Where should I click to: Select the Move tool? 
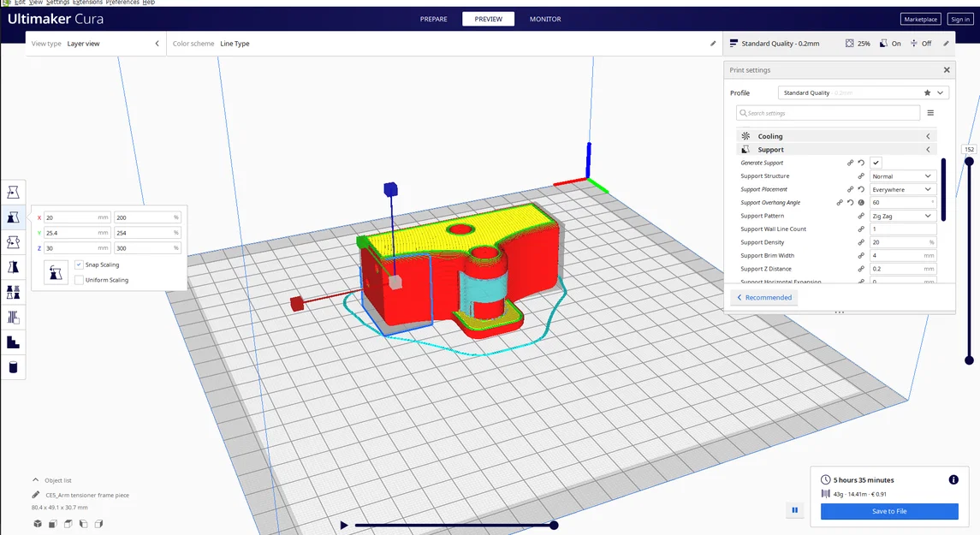click(x=12, y=192)
